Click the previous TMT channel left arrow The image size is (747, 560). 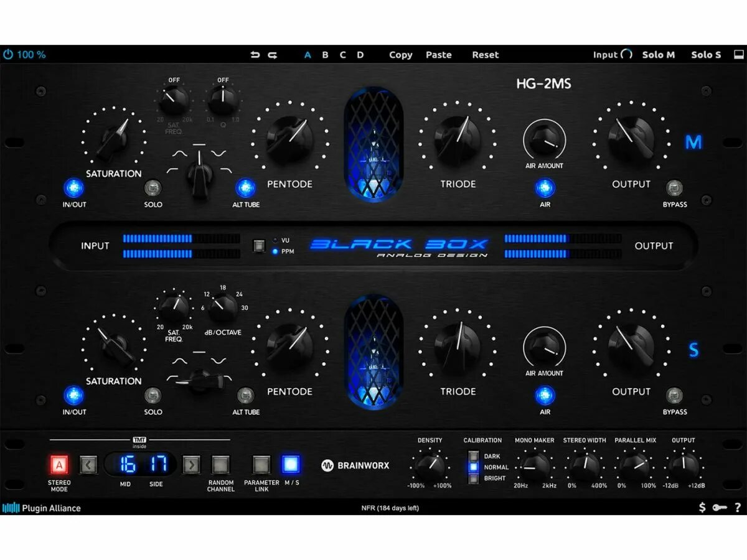tap(88, 464)
